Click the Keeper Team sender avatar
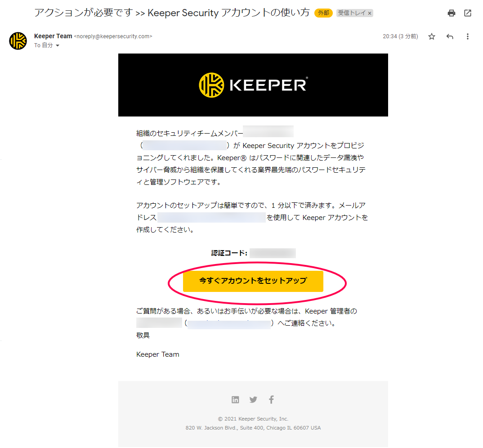This screenshot has width=483, height=448. pos(18,40)
